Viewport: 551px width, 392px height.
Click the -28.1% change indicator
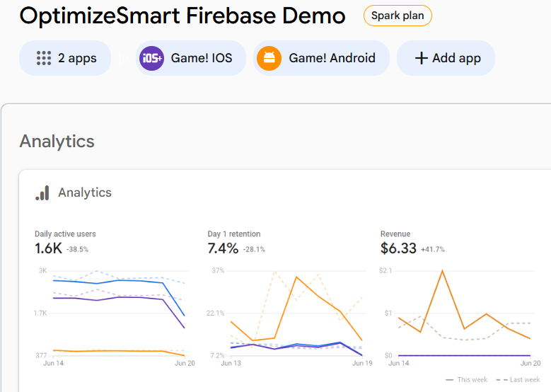(254, 250)
